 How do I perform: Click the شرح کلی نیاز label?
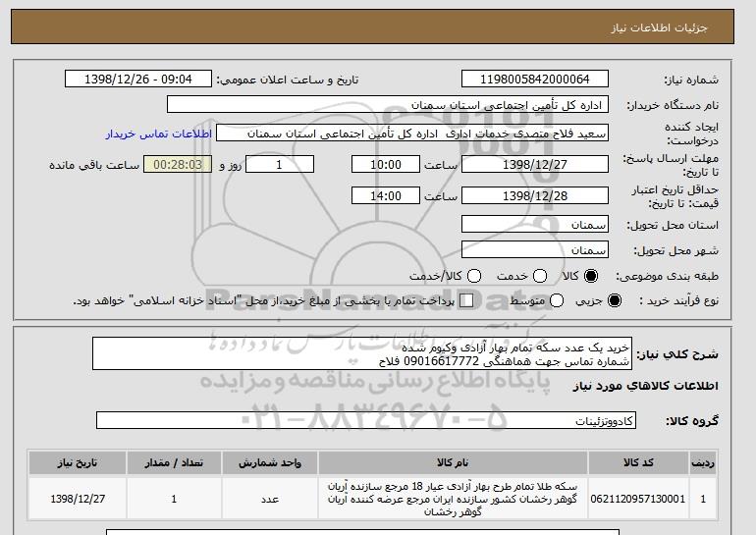pyautogui.click(x=676, y=354)
